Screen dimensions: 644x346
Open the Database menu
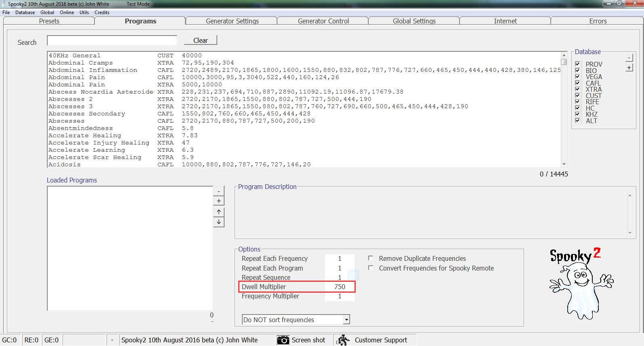(x=25, y=13)
